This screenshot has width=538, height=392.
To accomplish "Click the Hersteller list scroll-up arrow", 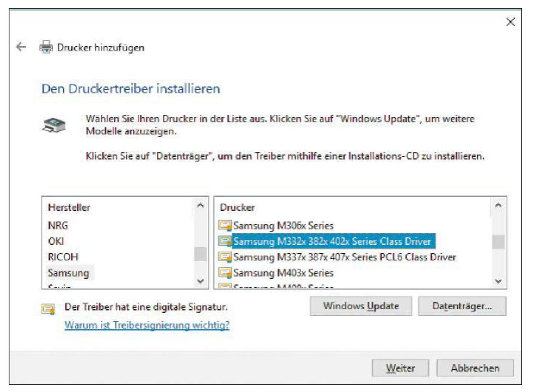I will click(200, 205).
